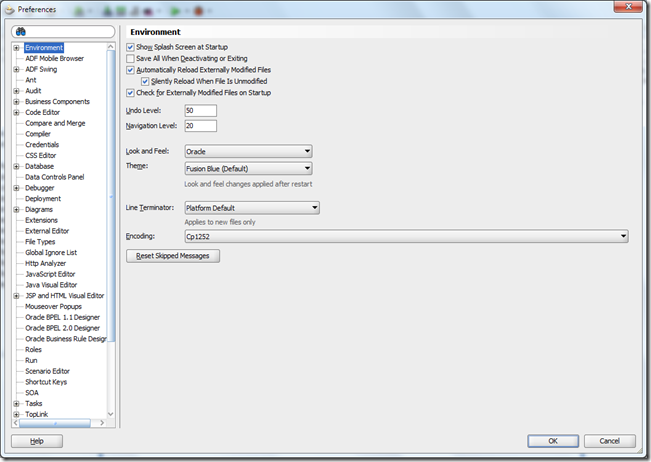
Task: Click tree horizontal scrollbar right arrow
Action: [x=102, y=423]
